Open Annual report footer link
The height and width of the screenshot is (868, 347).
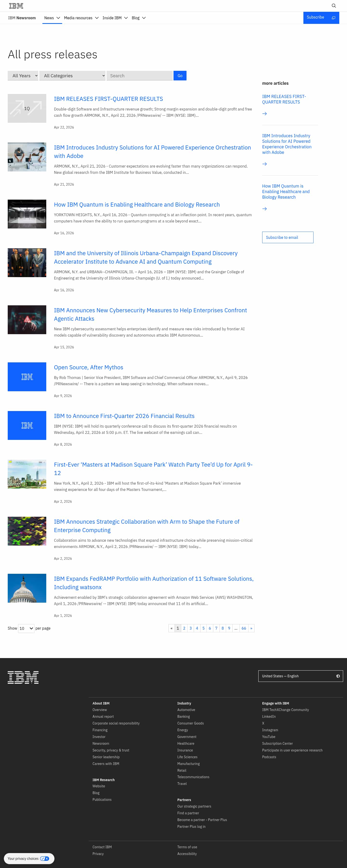[103, 716]
